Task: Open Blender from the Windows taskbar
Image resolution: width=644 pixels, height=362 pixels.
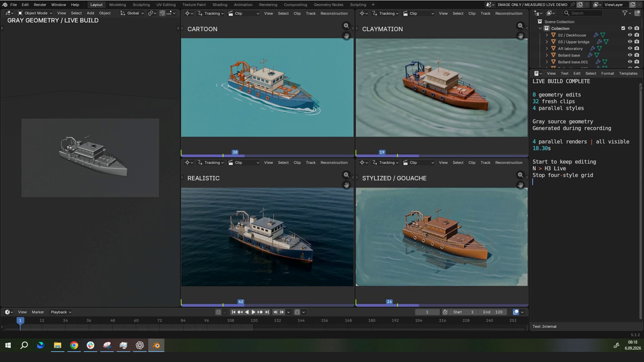Action: click(156, 345)
